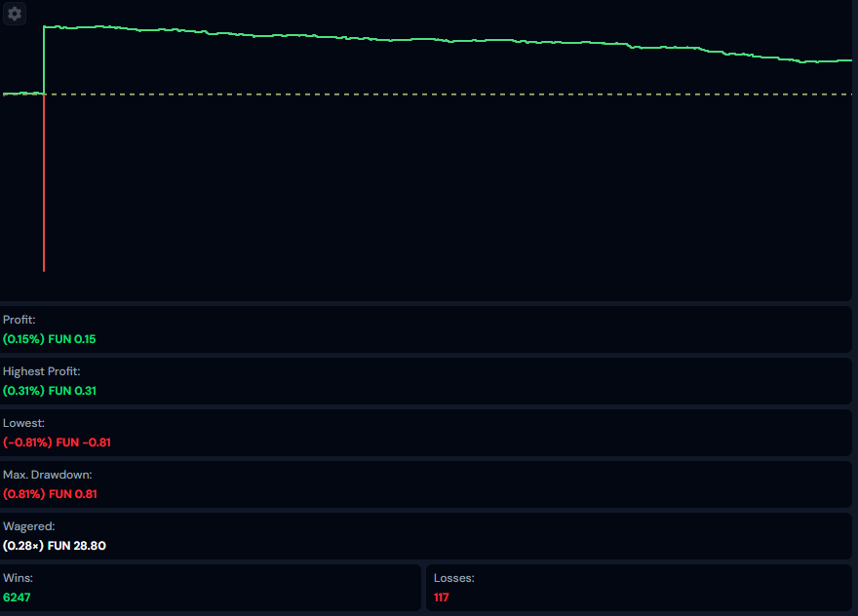Select the Wins label
Viewport: 858px width, 616px height.
(18, 578)
